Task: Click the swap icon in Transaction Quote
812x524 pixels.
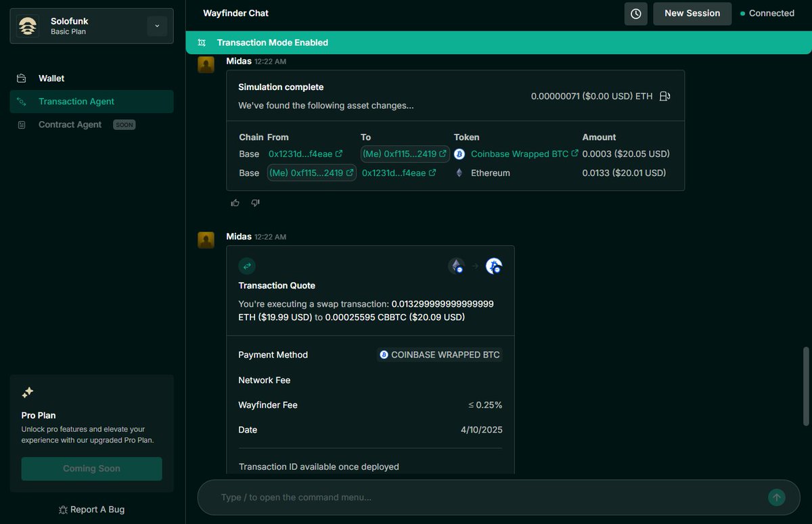Action: 247,266
